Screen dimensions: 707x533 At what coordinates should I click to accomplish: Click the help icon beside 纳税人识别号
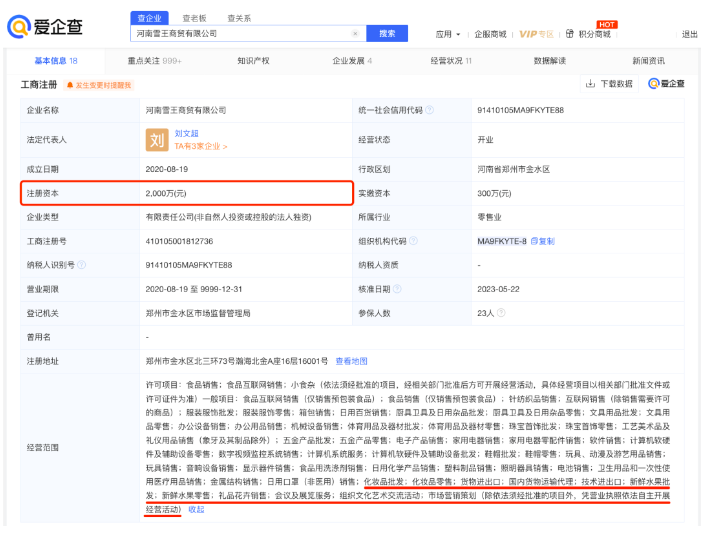click(81, 265)
